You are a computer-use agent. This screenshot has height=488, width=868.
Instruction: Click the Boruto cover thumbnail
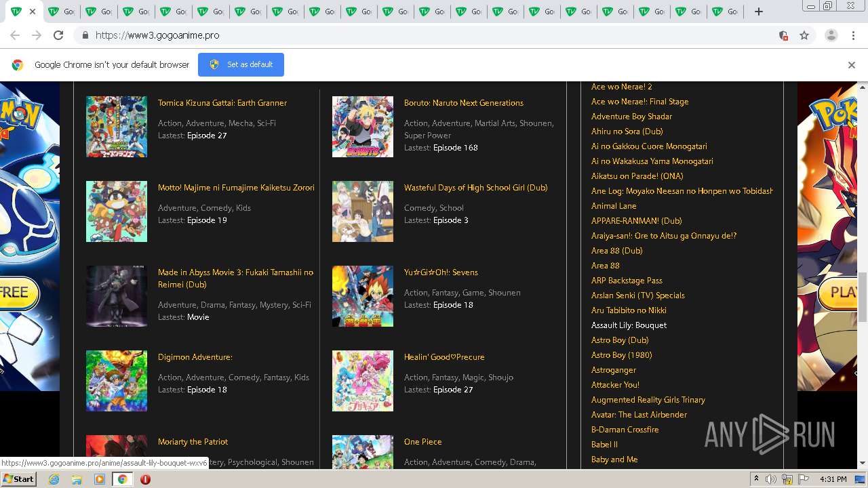pos(363,127)
